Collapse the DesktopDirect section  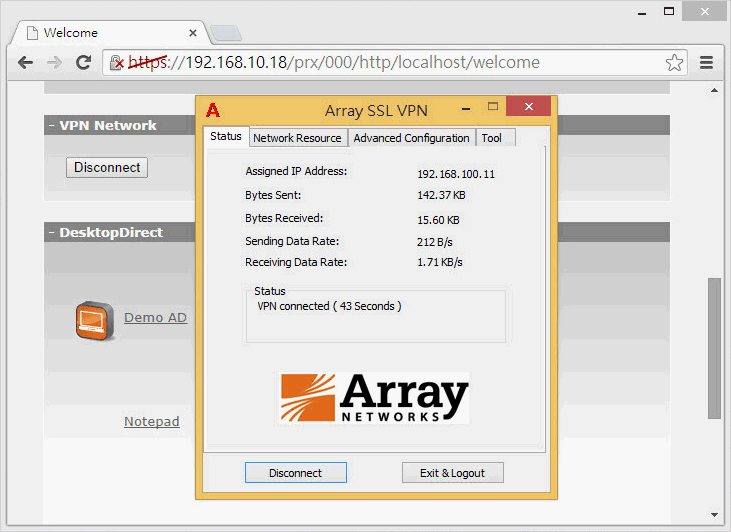point(52,232)
